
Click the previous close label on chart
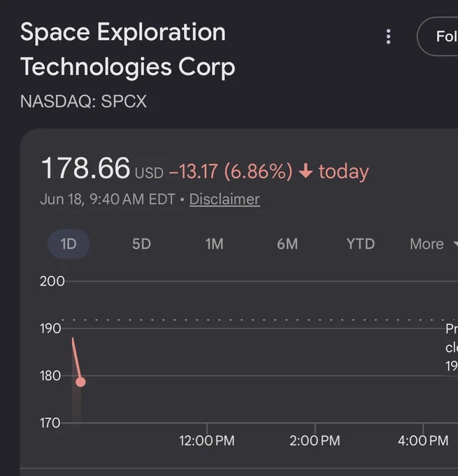(452, 347)
